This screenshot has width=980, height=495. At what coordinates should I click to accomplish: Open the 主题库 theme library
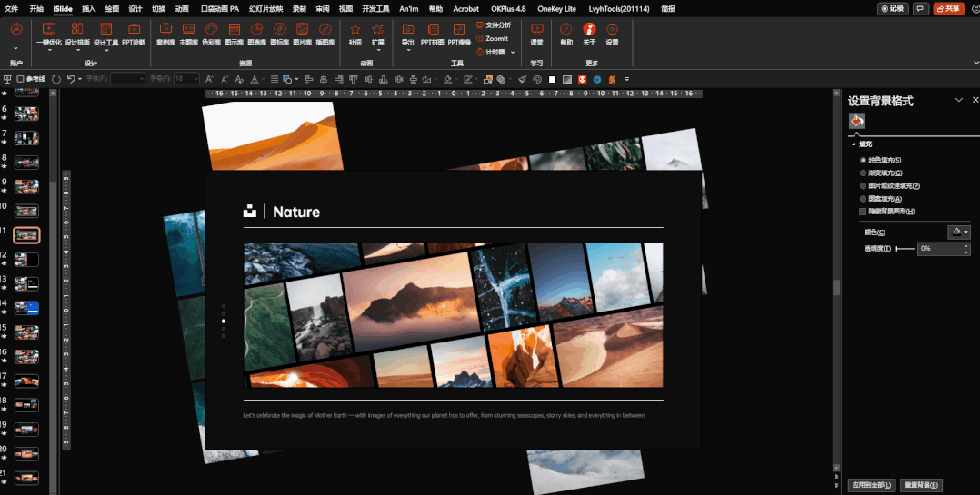[x=188, y=35]
